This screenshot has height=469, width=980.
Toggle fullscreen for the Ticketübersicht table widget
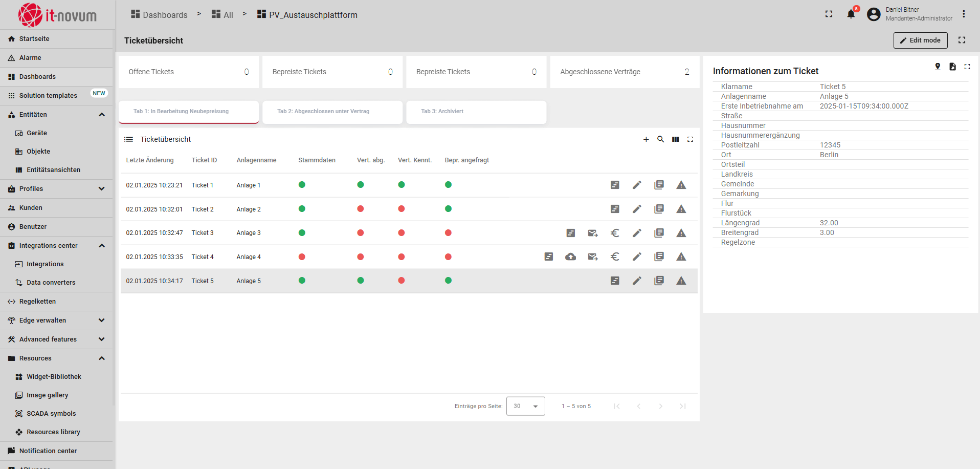[690, 139]
